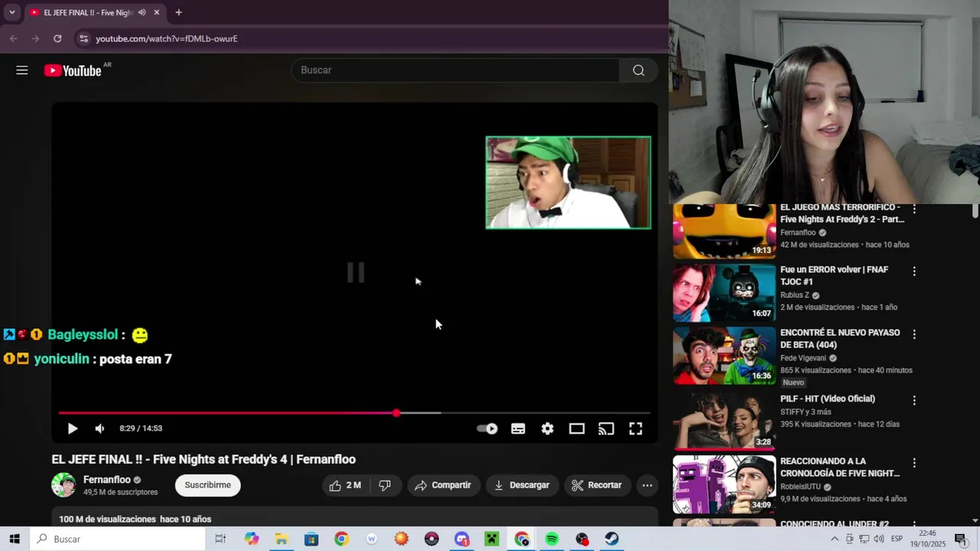Open 'ENCONTRÉ EL NUEVO PAYASO DE BETA (404)' title

tap(840, 339)
